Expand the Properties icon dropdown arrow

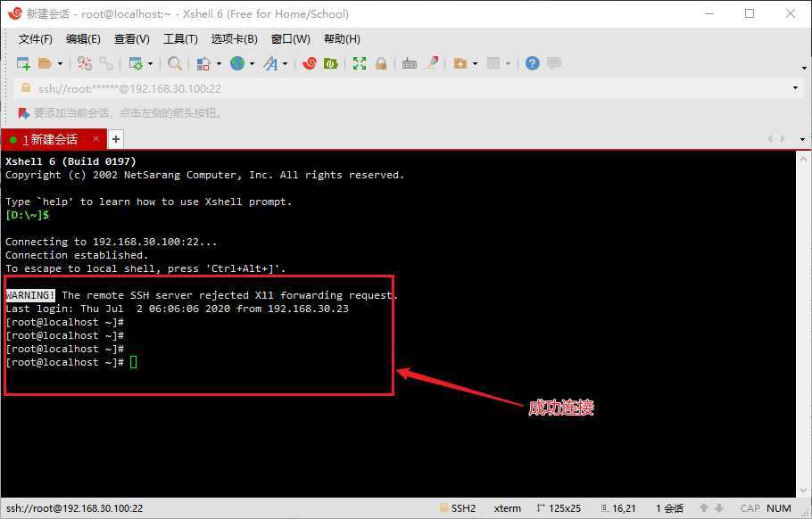pyautogui.click(x=151, y=63)
